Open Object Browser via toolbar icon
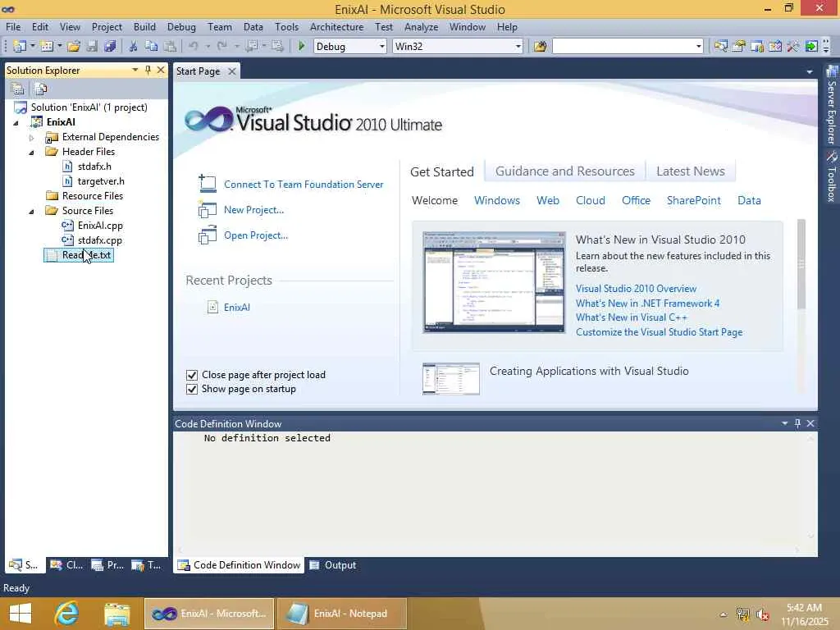The image size is (840, 630). click(x=775, y=47)
